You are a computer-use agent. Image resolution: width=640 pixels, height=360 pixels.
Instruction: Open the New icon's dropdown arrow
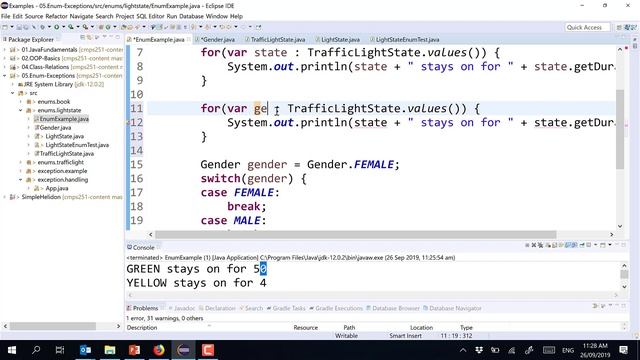click(12, 27)
